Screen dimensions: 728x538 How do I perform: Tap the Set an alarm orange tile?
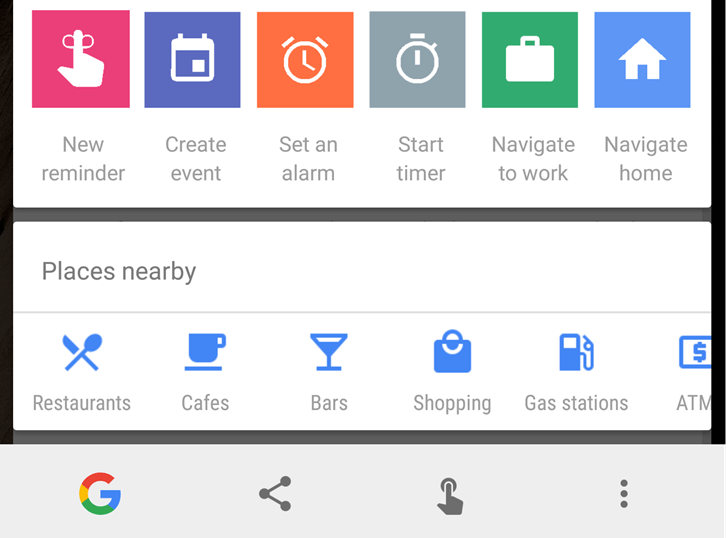pyautogui.click(x=305, y=60)
